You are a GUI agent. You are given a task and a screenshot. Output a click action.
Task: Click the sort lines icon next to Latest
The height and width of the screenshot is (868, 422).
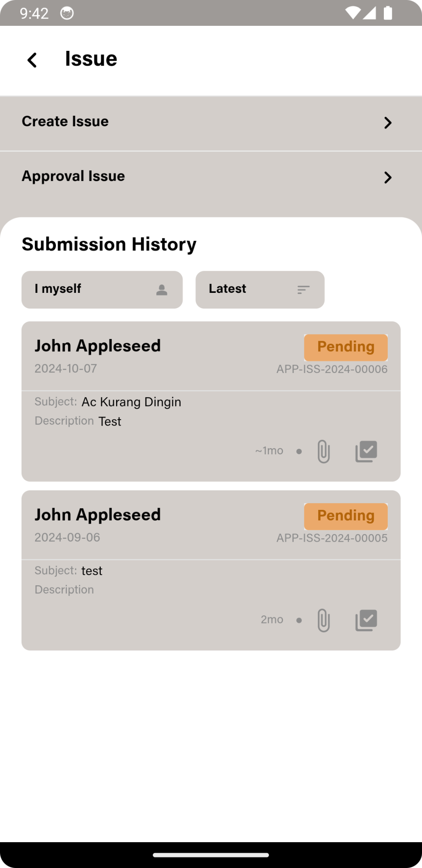(x=303, y=290)
